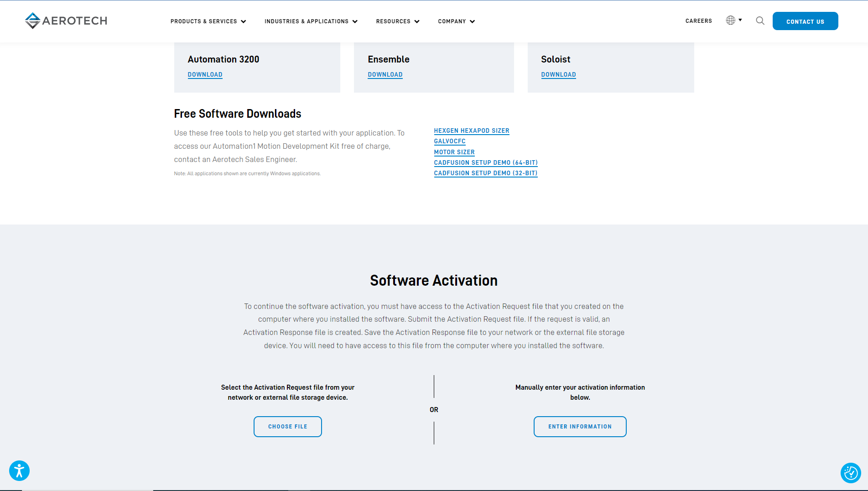Download CADFusion Setup Demo (64-bit)
The image size is (868, 491).
click(x=485, y=163)
